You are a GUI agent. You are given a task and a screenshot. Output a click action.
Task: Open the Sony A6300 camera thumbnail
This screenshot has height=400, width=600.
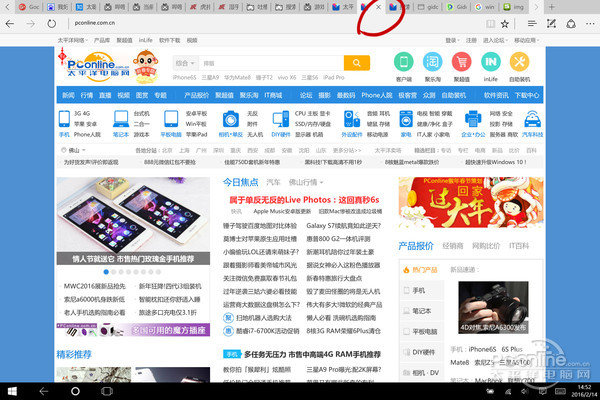click(x=493, y=307)
